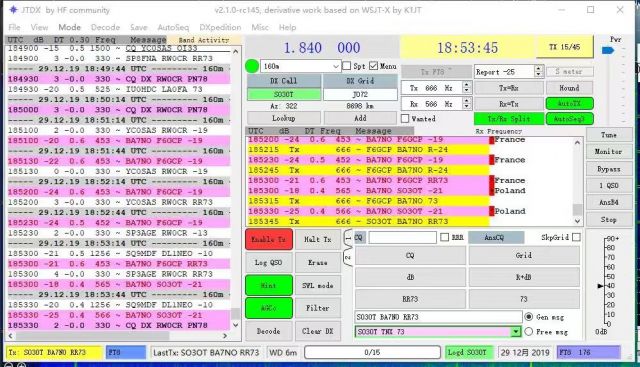Enable the SkpGrid checkbox
Image resolution: width=640 pixels, height=367 pixels.
pyautogui.click(x=576, y=237)
